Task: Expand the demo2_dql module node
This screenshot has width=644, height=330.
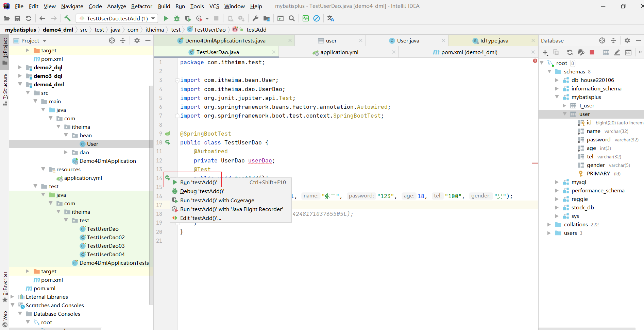Action: coord(20,67)
